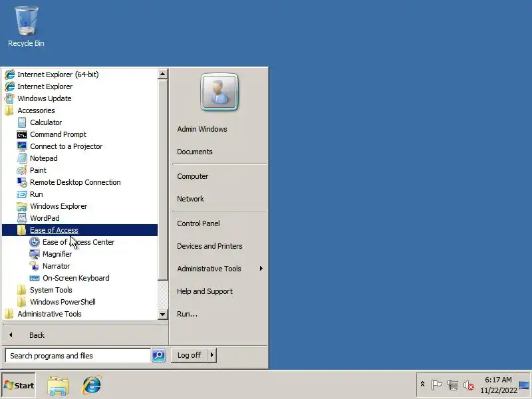The image size is (532, 399).
Task: Click Run... in right pane
Action: [x=187, y=314]
